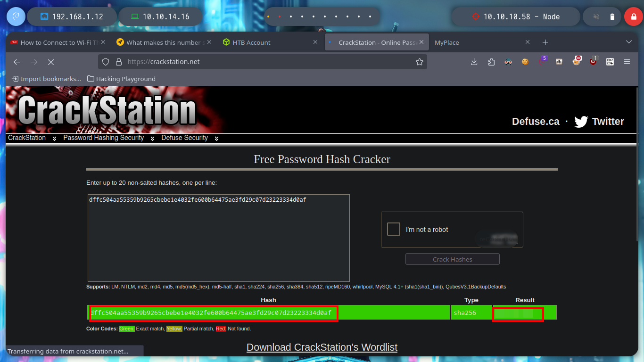Open the Hacking Playground bookmark folder
The width and height of the screenshot is (644, 362).
click(121, 79)
